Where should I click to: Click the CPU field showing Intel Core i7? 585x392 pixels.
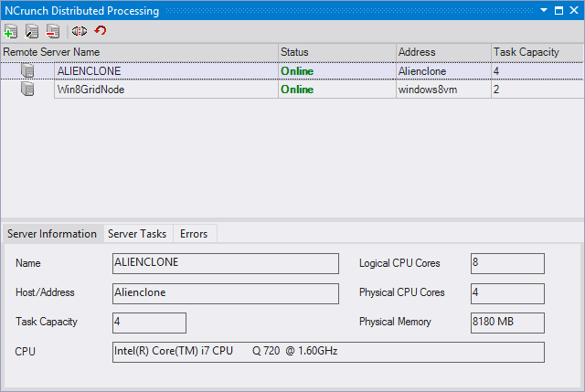[x=326, y=352]
